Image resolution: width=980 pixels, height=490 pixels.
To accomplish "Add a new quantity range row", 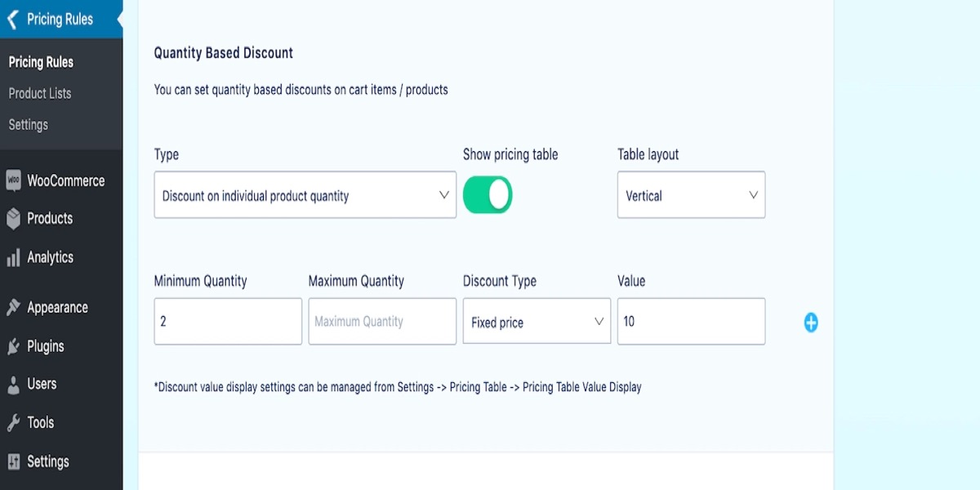I will [810, 323].
